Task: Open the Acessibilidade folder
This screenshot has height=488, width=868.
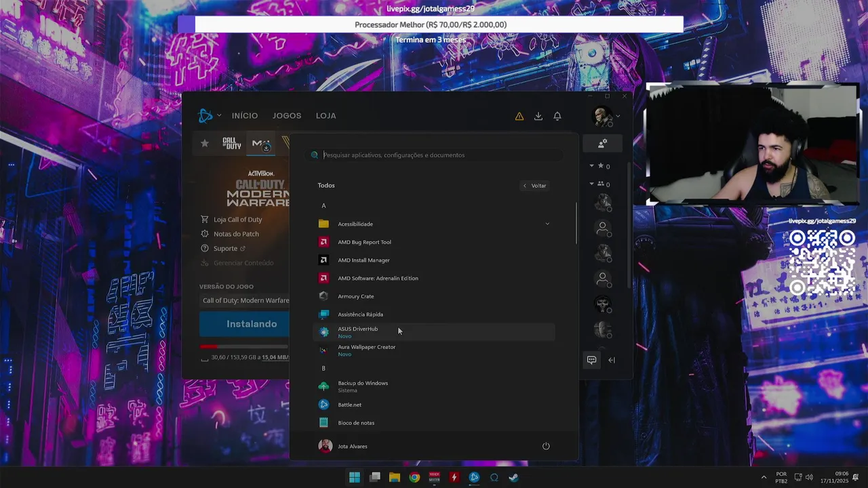Action: pyautogui.click(x=434, y=224)
